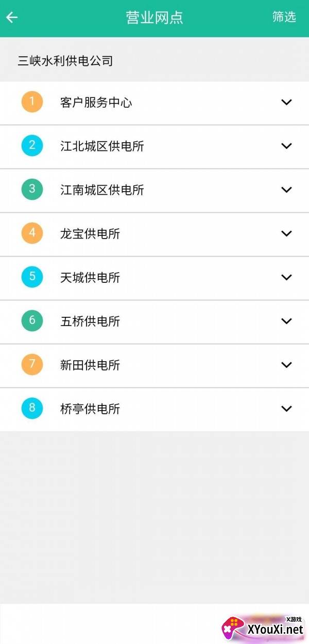
Task: Click the green number 3 badge icon
Action: 31,189
